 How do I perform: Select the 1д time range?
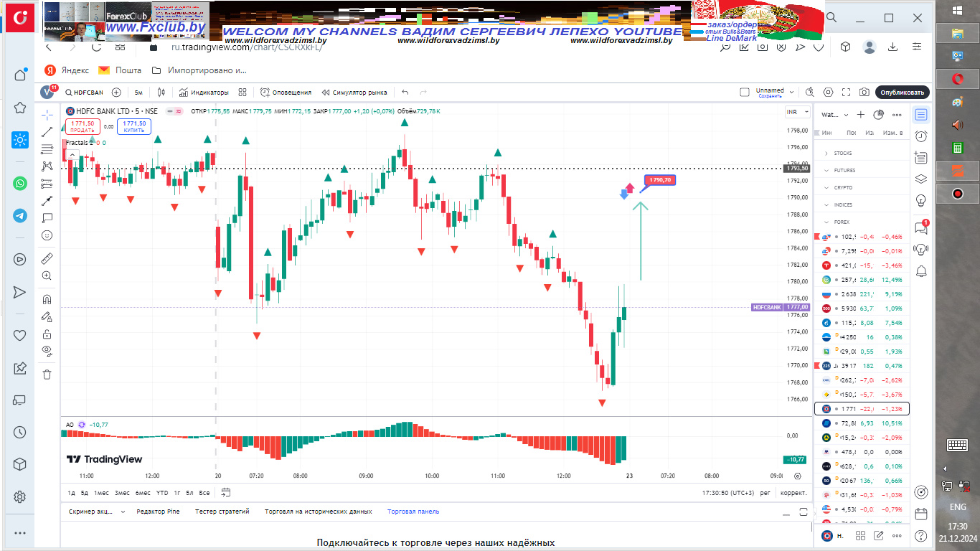(72, 492)
